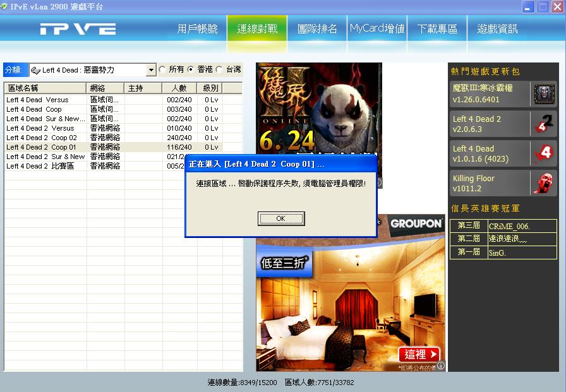Expand the 分類 game category dropdown
Image resolution: width=566 pixels, height=392 pixels.
151,70
